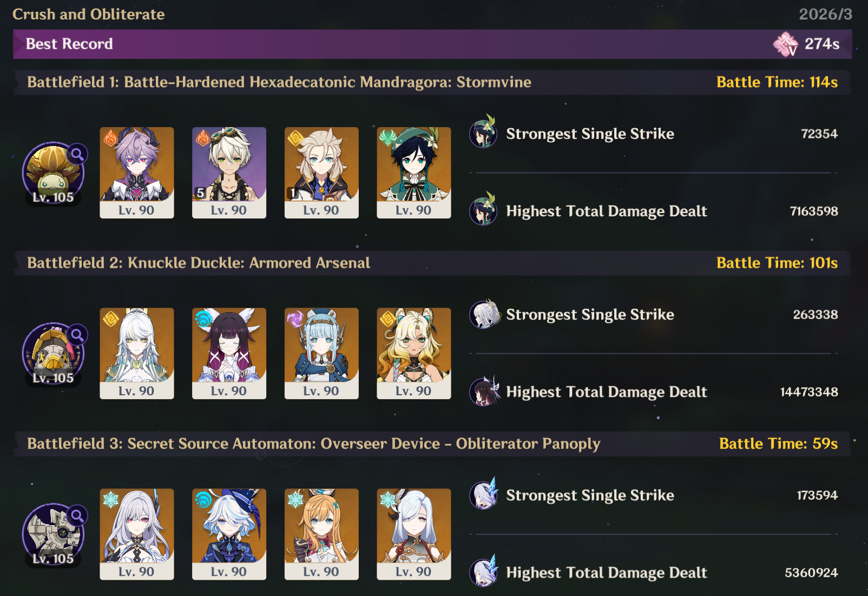Viewport: 868px width, 596px height.
Task: Inspect the Battlefield 1 Mandragora boss icon
Action: 52,173
